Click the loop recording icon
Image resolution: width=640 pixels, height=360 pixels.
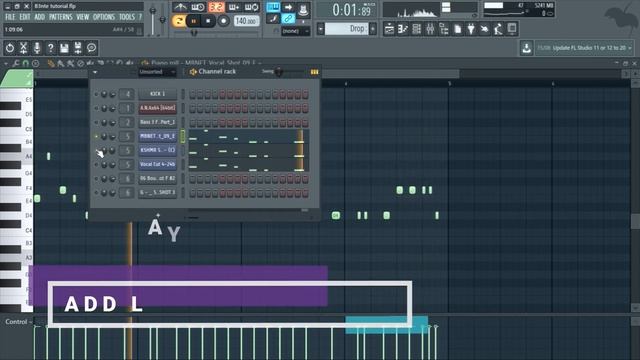click(x=251, y=7)
